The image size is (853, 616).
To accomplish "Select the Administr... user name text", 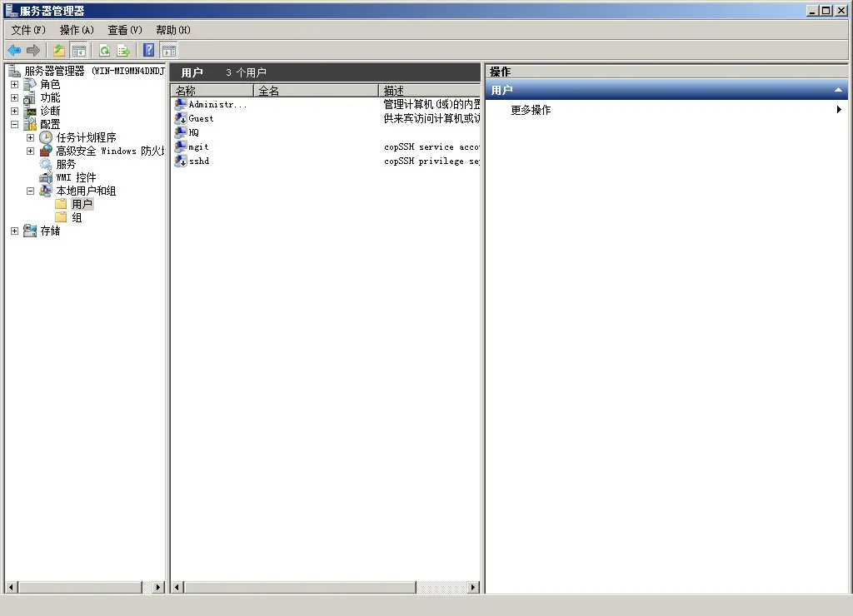I will [217, 104].
